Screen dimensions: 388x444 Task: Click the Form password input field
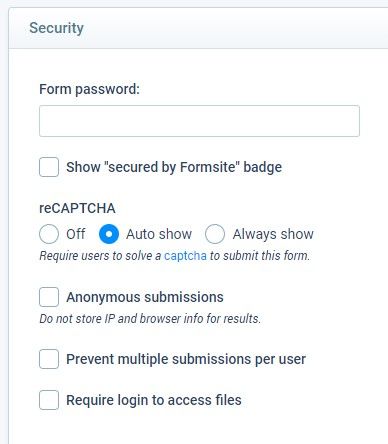(x=199, y=121)
